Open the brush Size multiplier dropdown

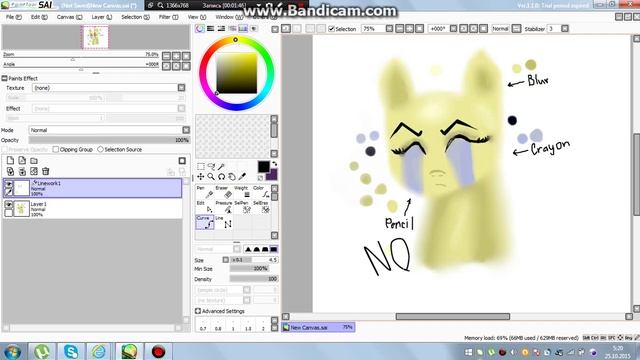point(225,260)
